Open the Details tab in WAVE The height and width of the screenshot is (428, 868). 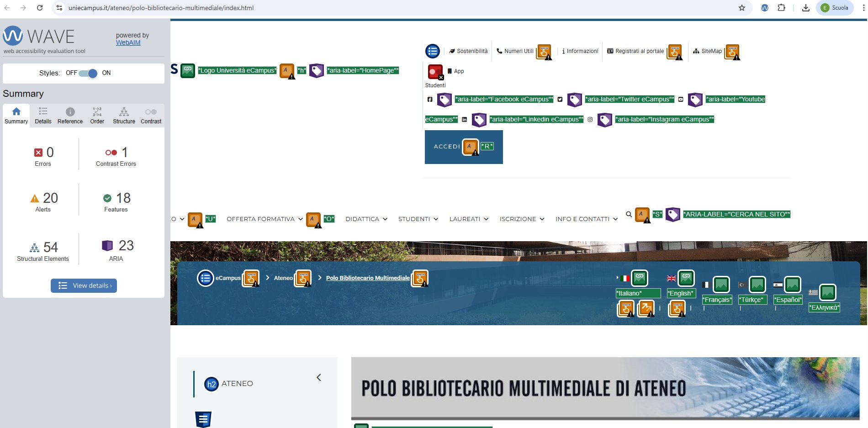click(x=43, y=116)
